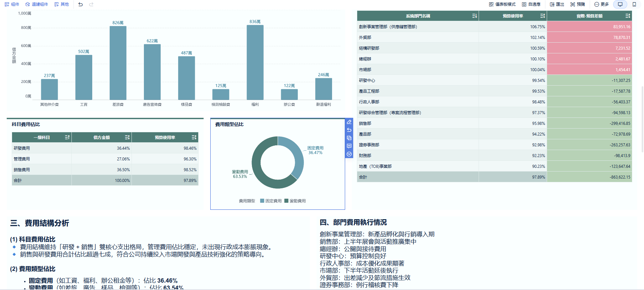Sort the 系統部門名稱 column via sort icon
The image size is (644, 290).
click(x=474, y=16)
